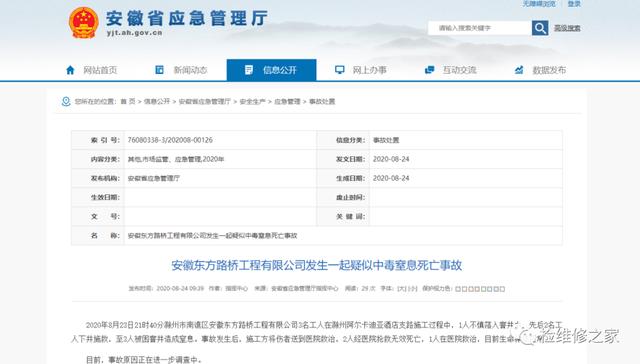Click the 文号 label cell
Viewport: 640px width, 364px height.
(98, 217)
